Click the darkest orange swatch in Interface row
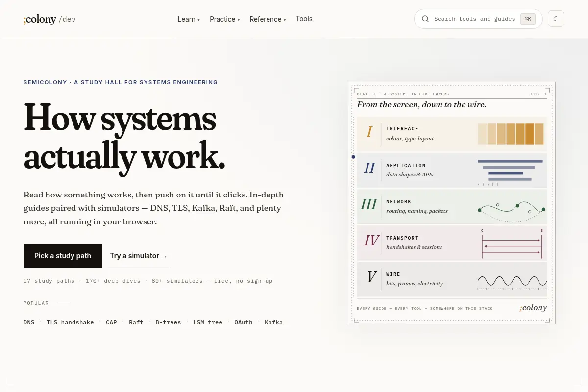 pyautogui.click(x=530, y=134)
